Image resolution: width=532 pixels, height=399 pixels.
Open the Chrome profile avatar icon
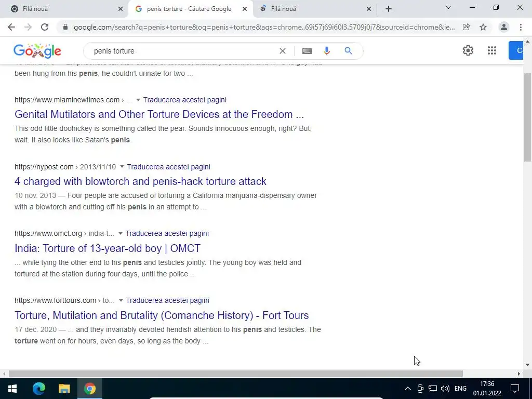pyautogui.click(x=504, y=27)
